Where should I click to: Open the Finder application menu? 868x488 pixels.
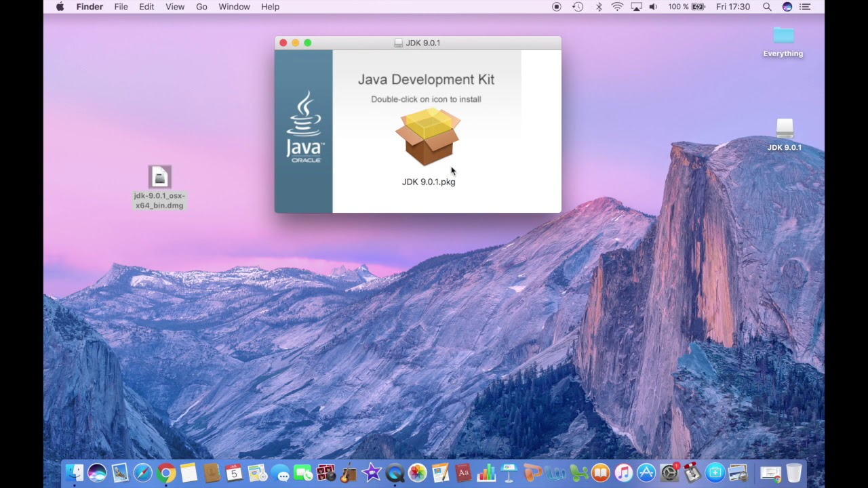(x=90, y=7)
